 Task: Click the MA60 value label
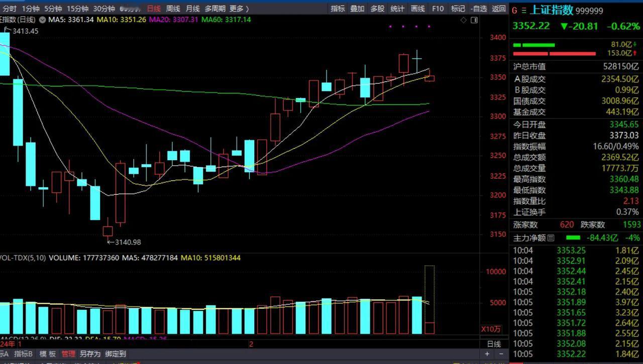[x=226, y=20]
